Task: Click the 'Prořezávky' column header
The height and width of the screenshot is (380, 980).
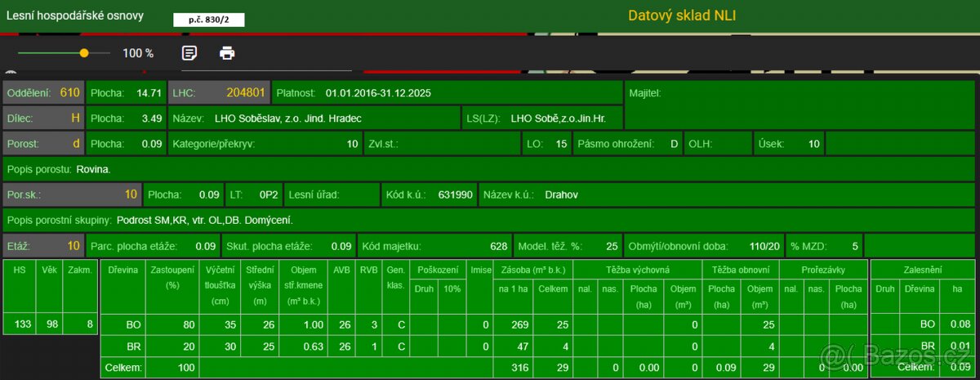Action: click(823, 269)
